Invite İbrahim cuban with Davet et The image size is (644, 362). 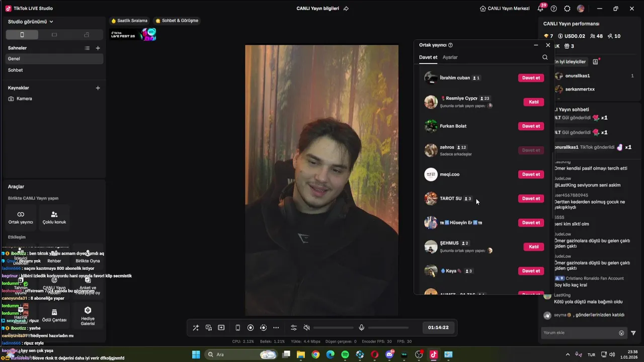pyautogui.click(x=531, y=78)
